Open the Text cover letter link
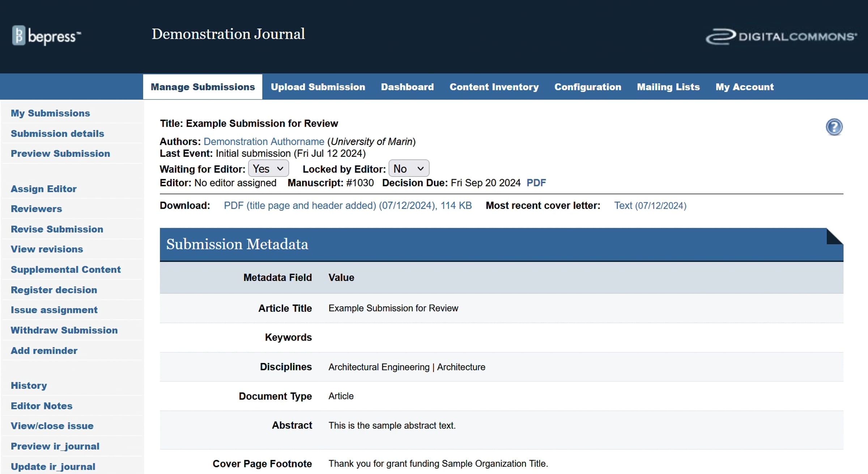868x474 pixels. [x=650, y=206]
